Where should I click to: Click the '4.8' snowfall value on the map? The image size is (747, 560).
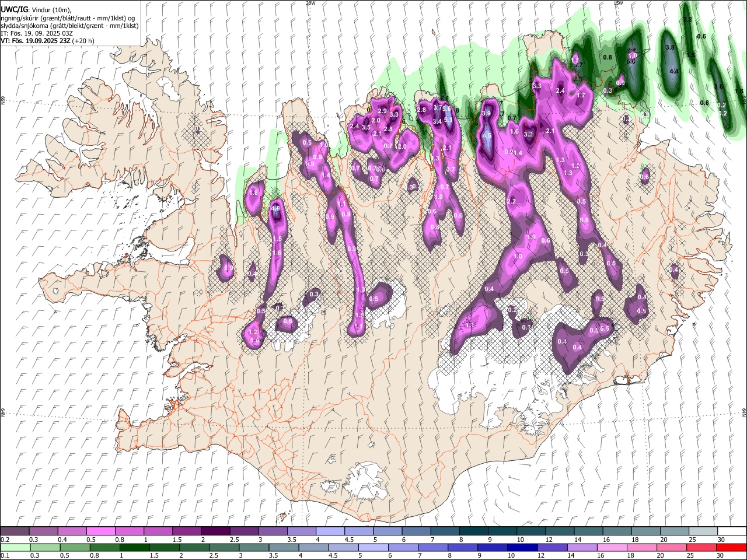(276, 208)
